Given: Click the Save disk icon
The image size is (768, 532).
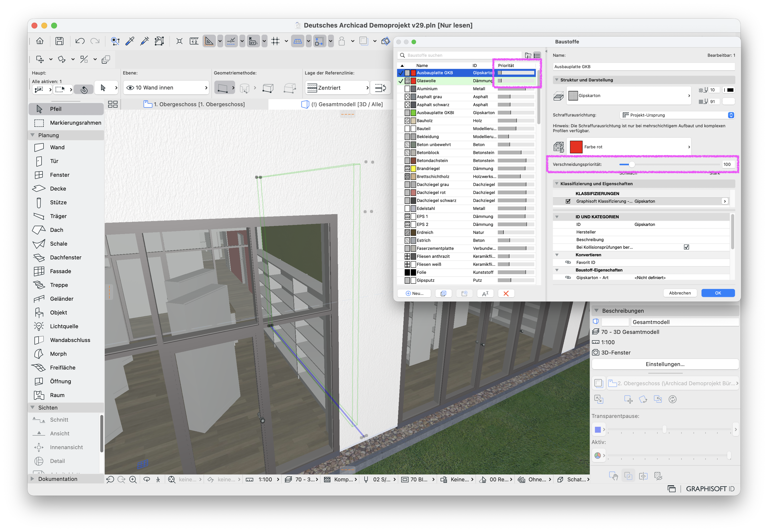Looking at the screenshot, I should (x=59, y=41).
